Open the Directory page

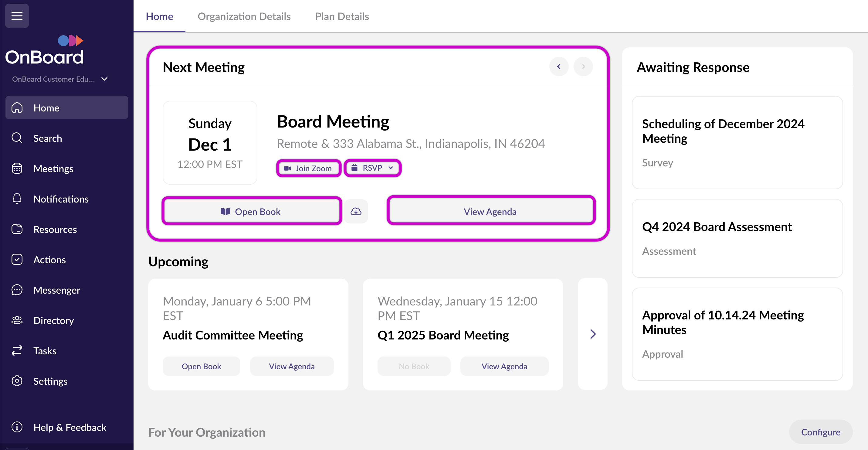(x=53, y=320)
